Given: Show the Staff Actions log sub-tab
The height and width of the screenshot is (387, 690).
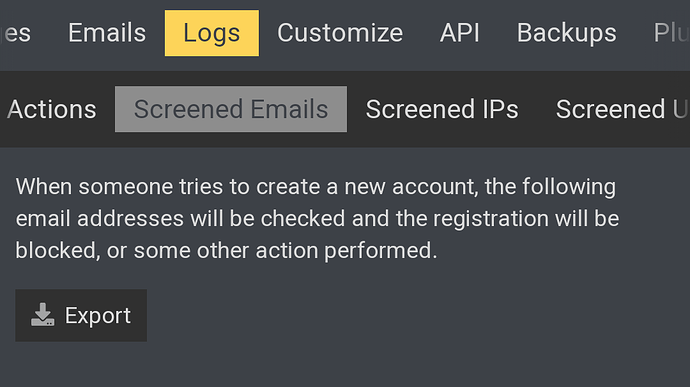Looking at the screenshot, I should [x=52, y=109].
